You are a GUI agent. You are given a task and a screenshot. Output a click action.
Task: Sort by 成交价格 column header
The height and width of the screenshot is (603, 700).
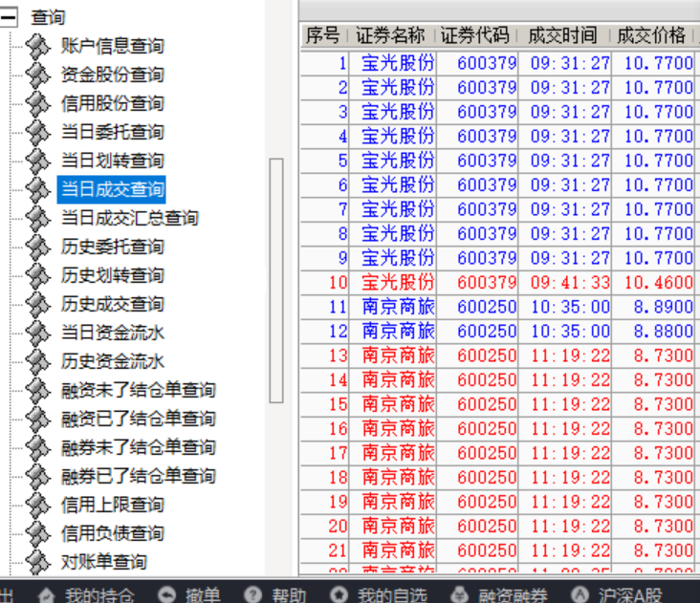[x=652, y=35]
